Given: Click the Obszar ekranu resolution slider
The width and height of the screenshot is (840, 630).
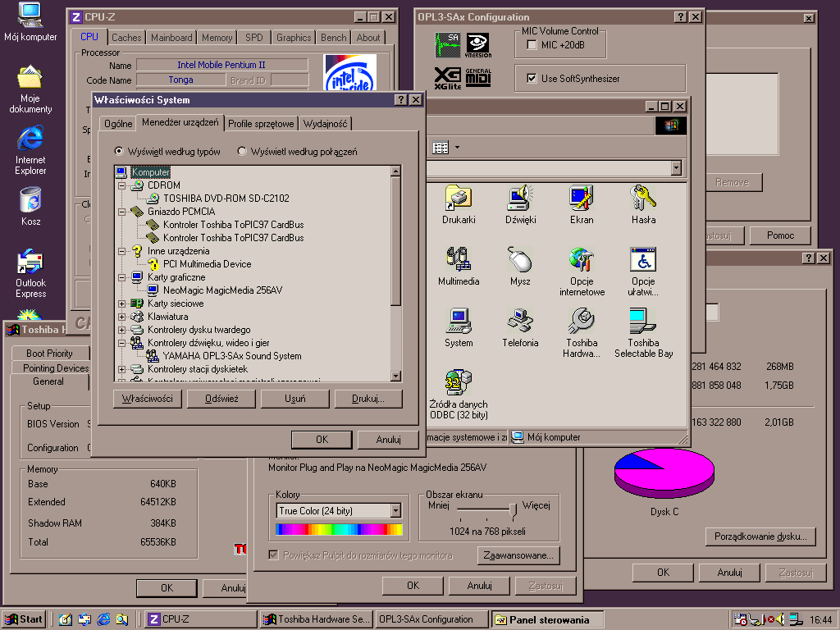Looking at the screenshot, I should pos(514,510).
